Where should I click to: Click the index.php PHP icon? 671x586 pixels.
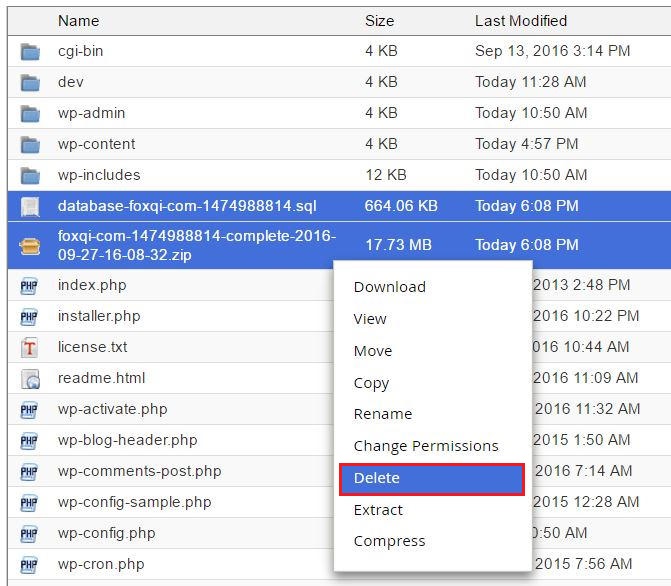(x=29, y=286)
